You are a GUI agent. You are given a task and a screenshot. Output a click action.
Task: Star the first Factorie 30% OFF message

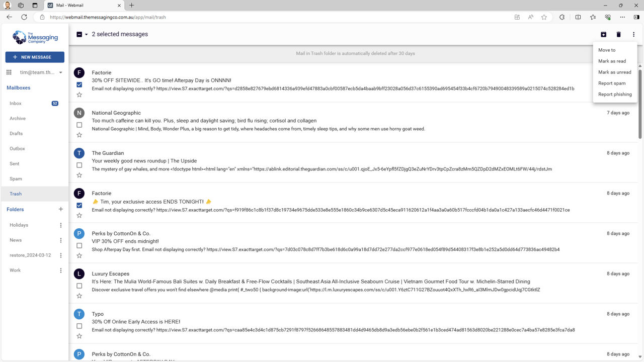coord(79,95)
